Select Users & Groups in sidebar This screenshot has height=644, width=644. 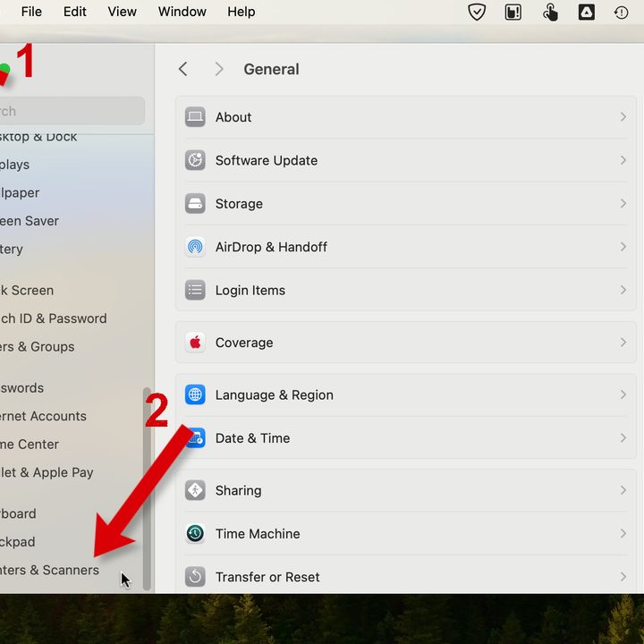(x=37, y=347)
